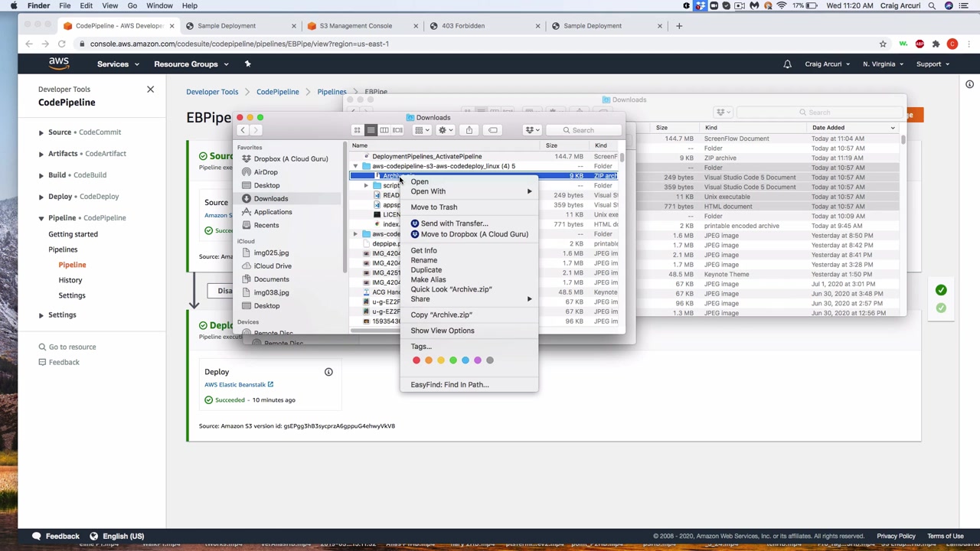Select Rename in the context menu
The width and height of the screenshot is (980, 551).
tap(469, 260)
